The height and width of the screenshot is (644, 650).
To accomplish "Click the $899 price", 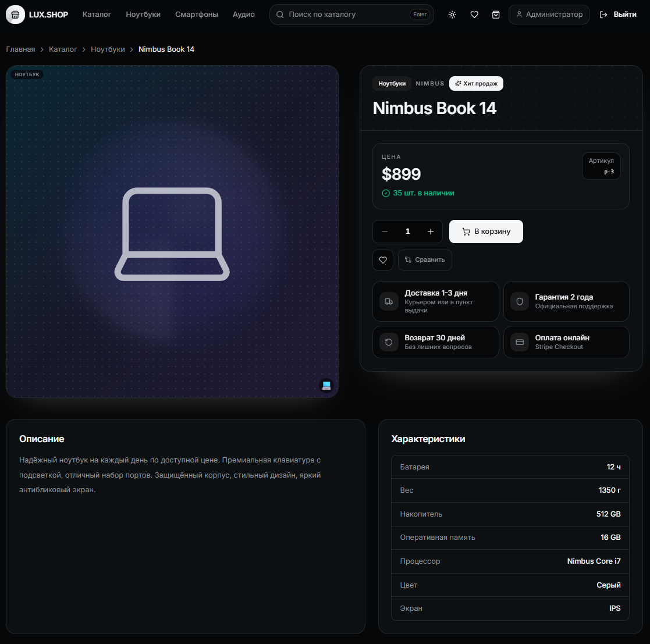I will click(x=402, y=174).
